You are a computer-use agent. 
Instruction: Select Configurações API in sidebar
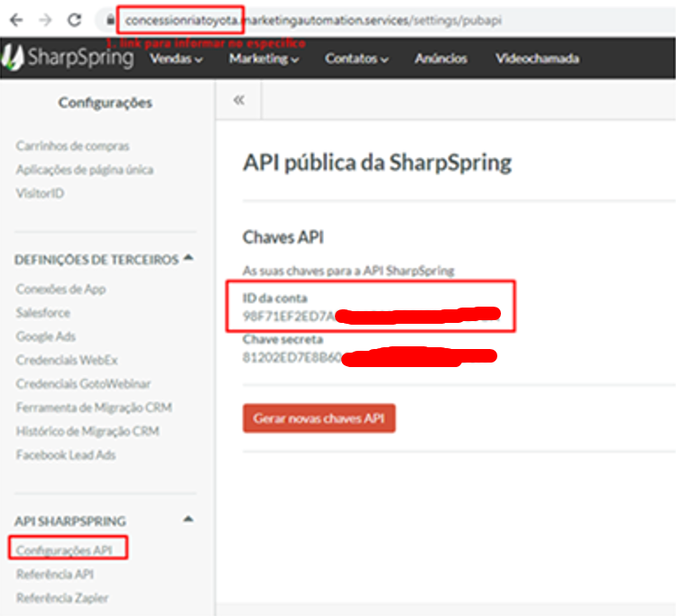tap(64, 550)
